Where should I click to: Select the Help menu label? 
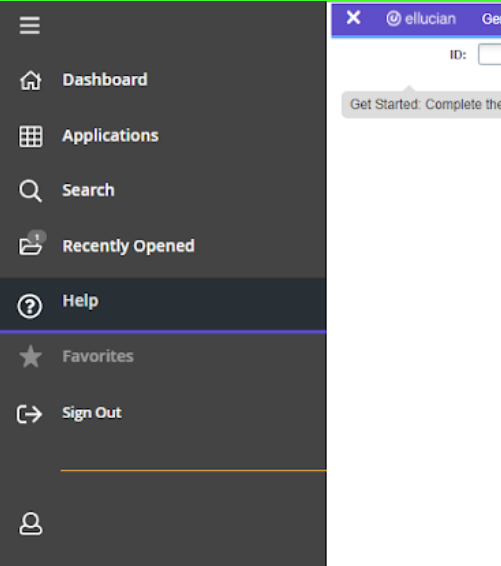(80, 301)
